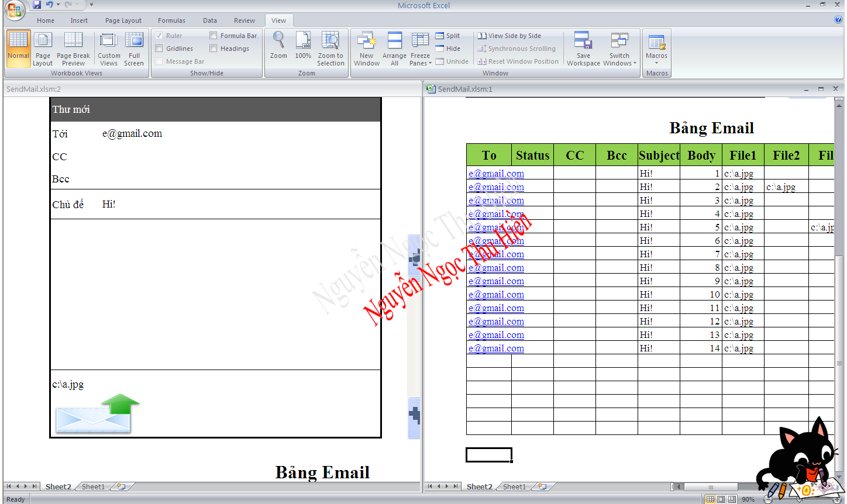The height and width of the screenshot is (504, 847).
Task: Click the send mail envelope icon
Action: 97,414
